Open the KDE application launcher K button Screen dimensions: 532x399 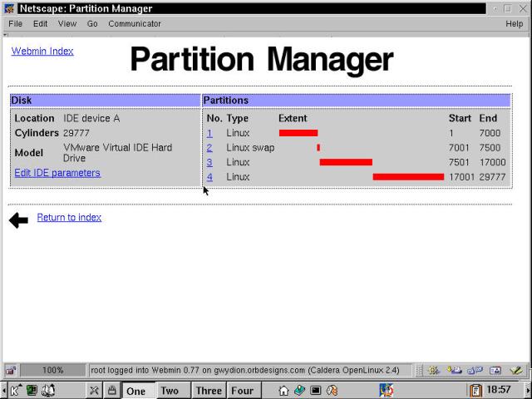pyautogui.click(x=15, y=390)
